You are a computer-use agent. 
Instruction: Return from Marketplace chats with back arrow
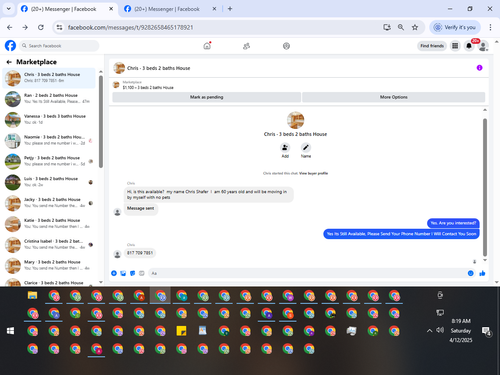point(9,62)
